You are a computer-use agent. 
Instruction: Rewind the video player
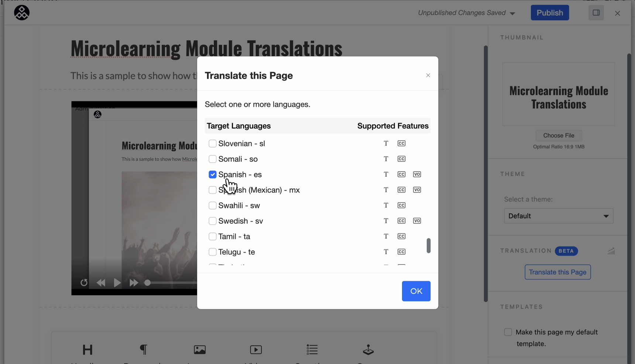[101, 283]
